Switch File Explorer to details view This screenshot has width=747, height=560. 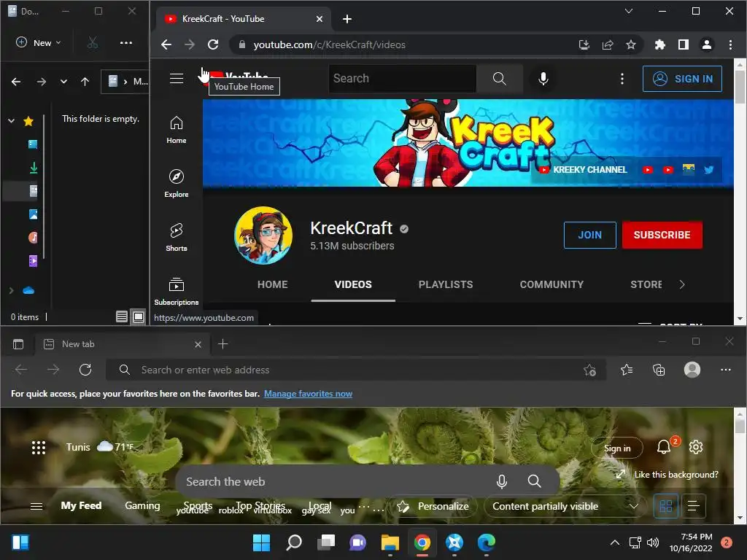click(122, 316)
